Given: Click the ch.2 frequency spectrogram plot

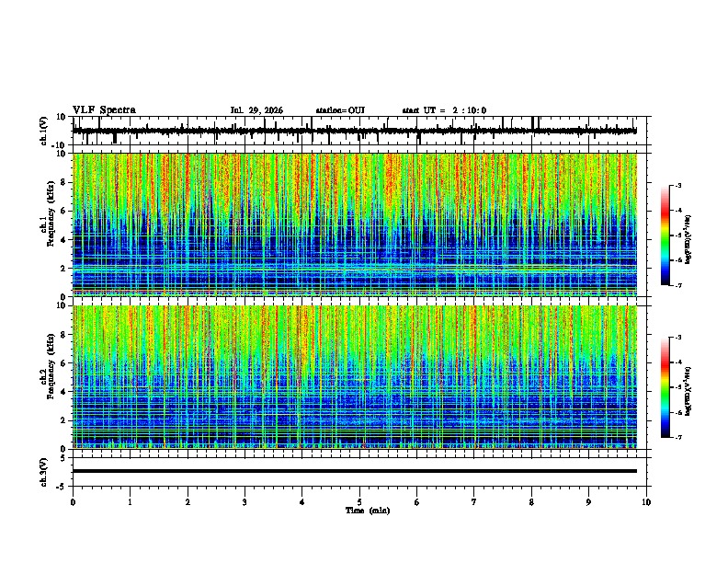Looking at the screenshot, I should pos(355,377).
